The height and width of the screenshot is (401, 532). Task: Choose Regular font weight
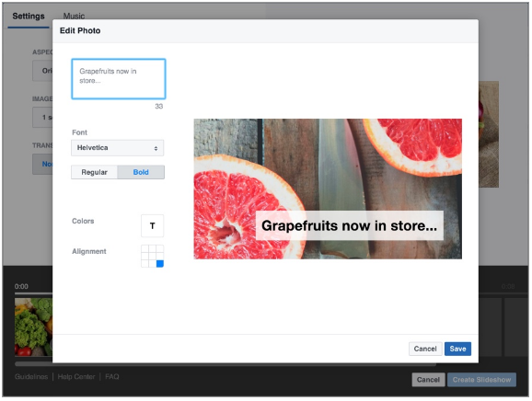click(x=94, y=172)
